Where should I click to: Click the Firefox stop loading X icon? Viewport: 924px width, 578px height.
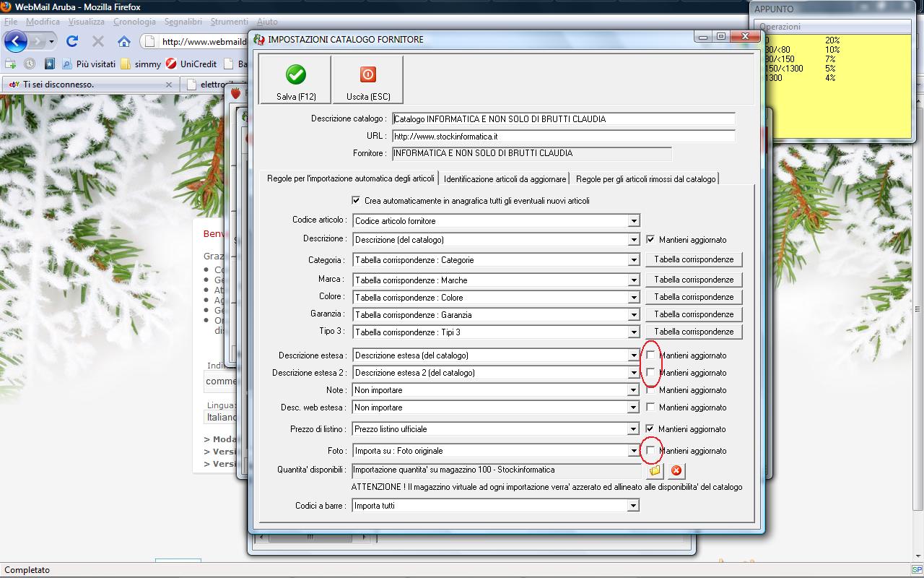98,41
